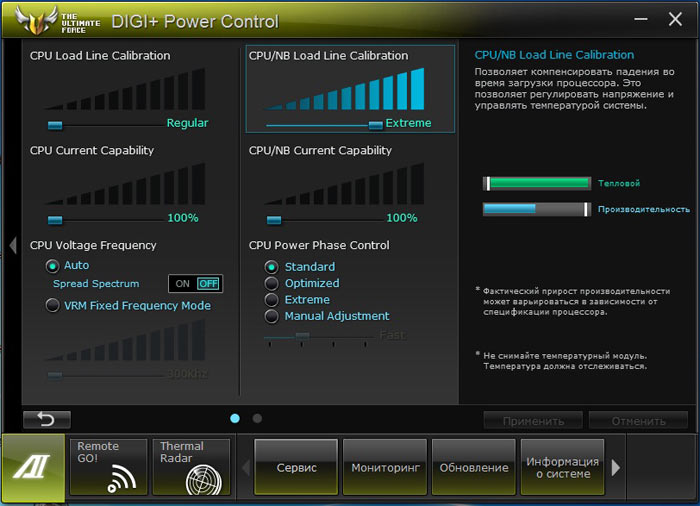Viewport: 700px width, 506px height.
Task: Select Optimized power phase control
Action: [x=271, y=284]
